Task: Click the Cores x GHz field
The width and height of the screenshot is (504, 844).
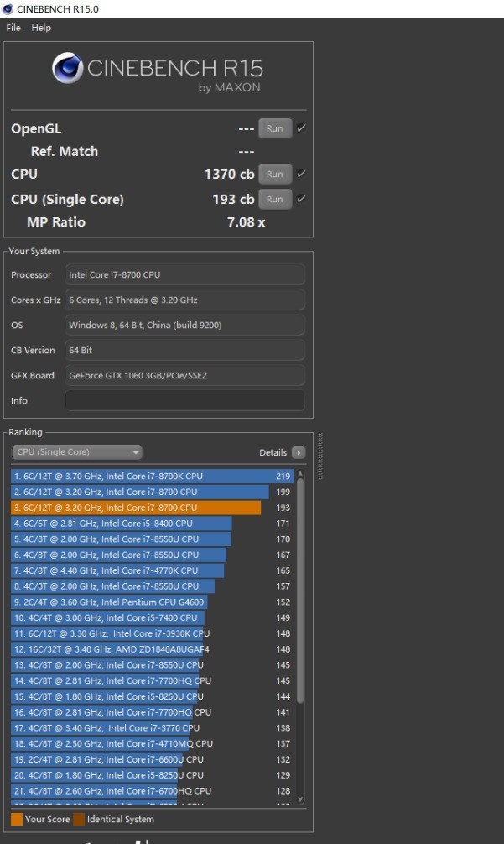Action: coord(185,300)
